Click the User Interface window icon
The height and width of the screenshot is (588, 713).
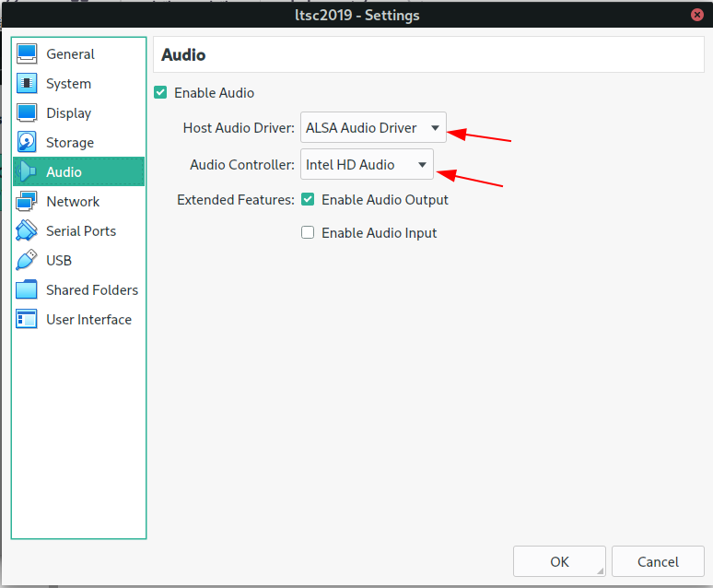click(27, 319)
